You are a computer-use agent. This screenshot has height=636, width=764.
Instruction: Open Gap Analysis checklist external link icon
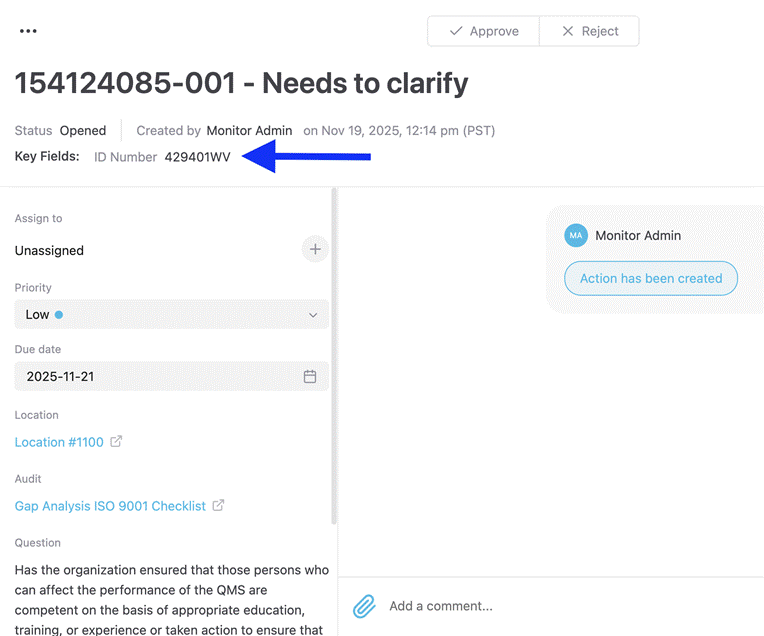218,505
